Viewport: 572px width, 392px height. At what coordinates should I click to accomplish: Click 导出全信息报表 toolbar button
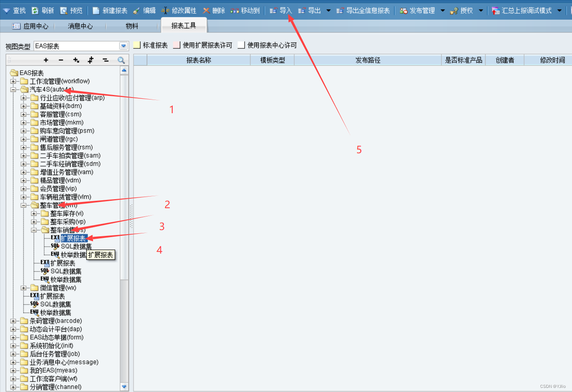(363, 11)
